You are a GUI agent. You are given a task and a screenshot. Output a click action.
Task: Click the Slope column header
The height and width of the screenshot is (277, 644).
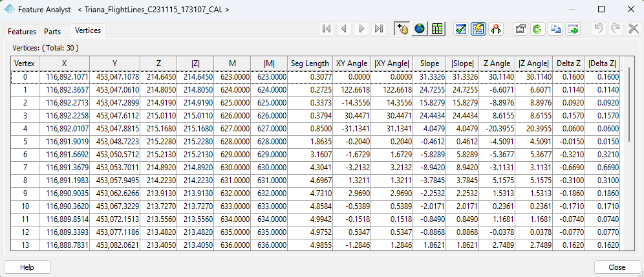click(x=429, y=63)
